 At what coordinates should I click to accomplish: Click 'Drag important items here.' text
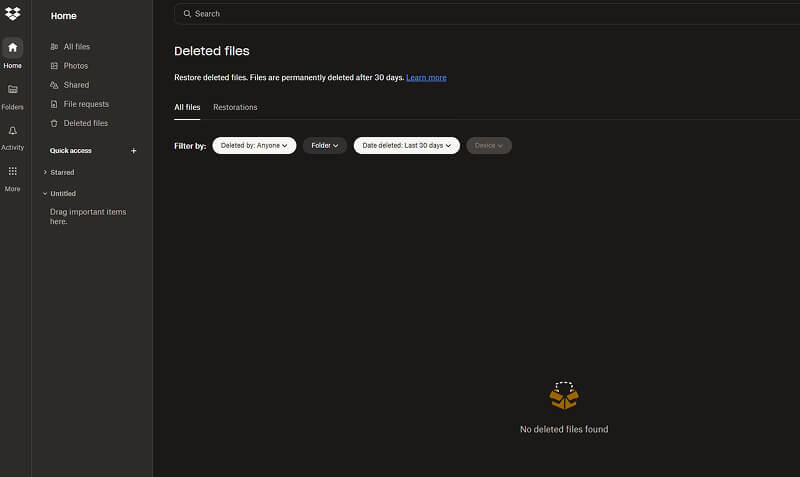click(88, 216)
